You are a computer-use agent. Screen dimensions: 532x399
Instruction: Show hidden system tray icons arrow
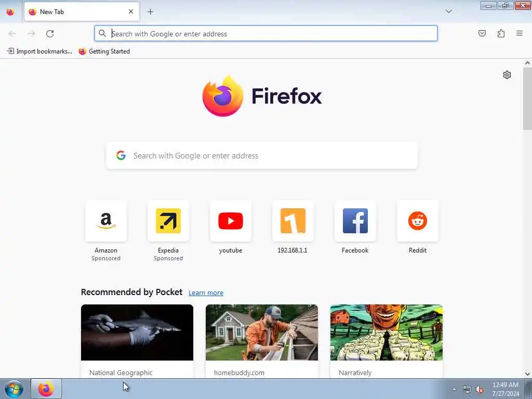pos(454,390)
